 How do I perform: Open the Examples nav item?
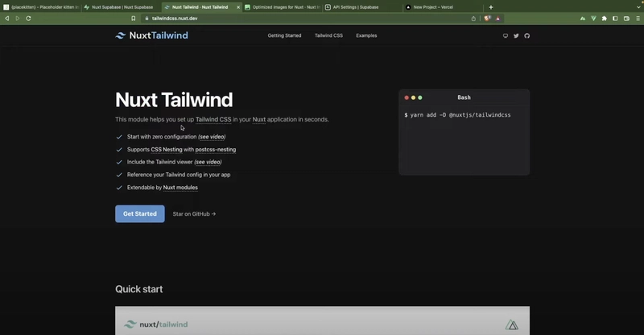coord(366,35)
